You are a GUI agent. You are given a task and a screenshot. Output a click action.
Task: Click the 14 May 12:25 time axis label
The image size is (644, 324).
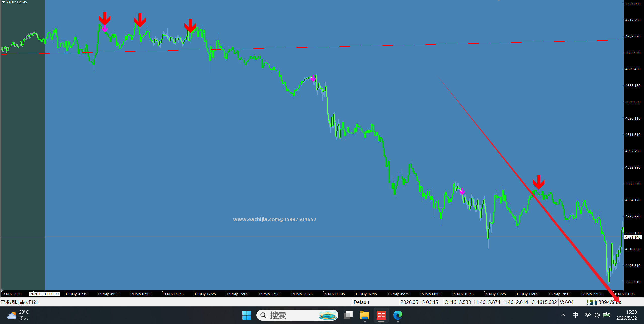click(205, 294)
